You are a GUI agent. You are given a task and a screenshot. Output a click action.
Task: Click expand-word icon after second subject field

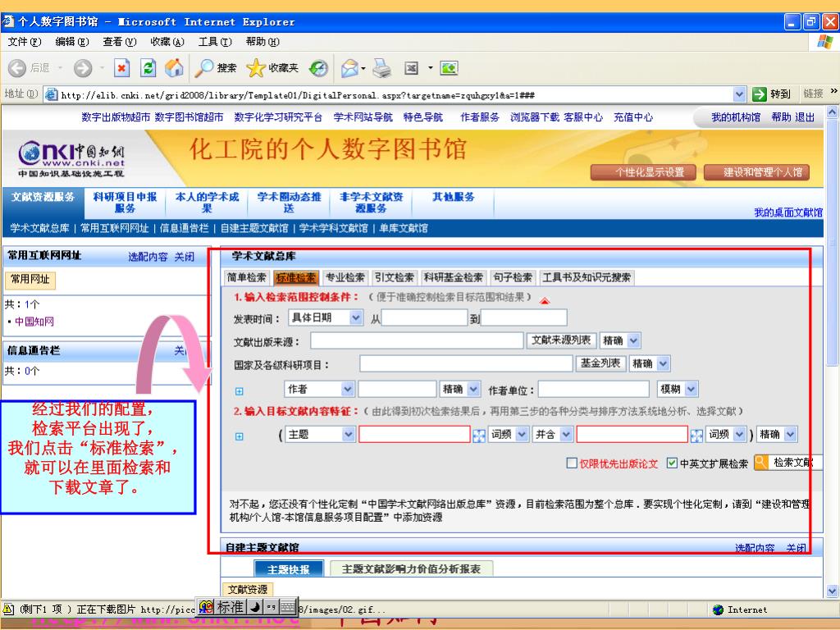coord(696,436)
